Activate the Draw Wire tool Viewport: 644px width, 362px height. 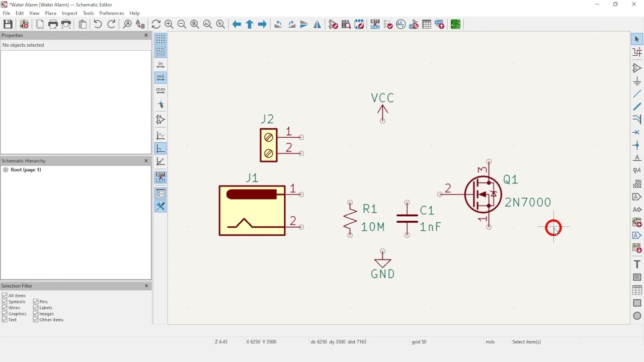(637, 94)
